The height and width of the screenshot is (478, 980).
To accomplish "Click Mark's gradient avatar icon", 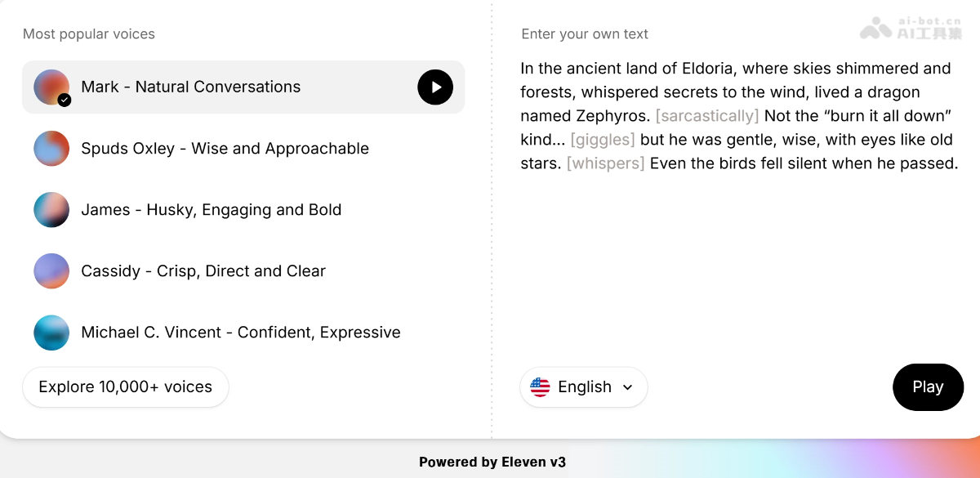I will click(x=51, y=87).
